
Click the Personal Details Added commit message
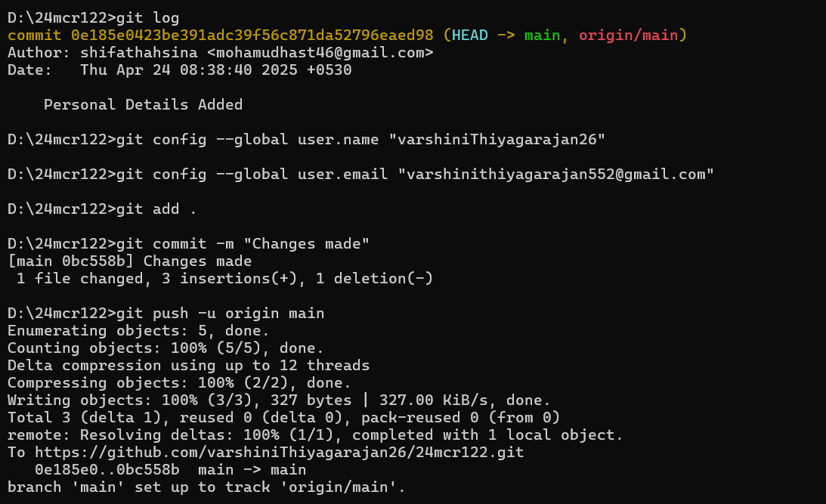[144, 105]
